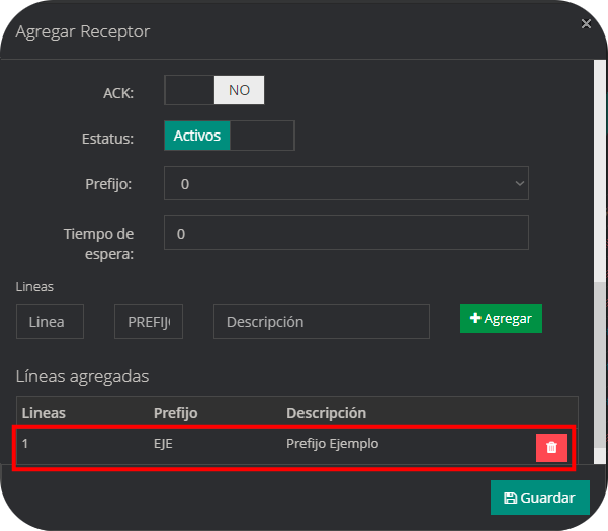Click the Descripción column header
Viewport: 608px width, 531px height.
point(326,412)
